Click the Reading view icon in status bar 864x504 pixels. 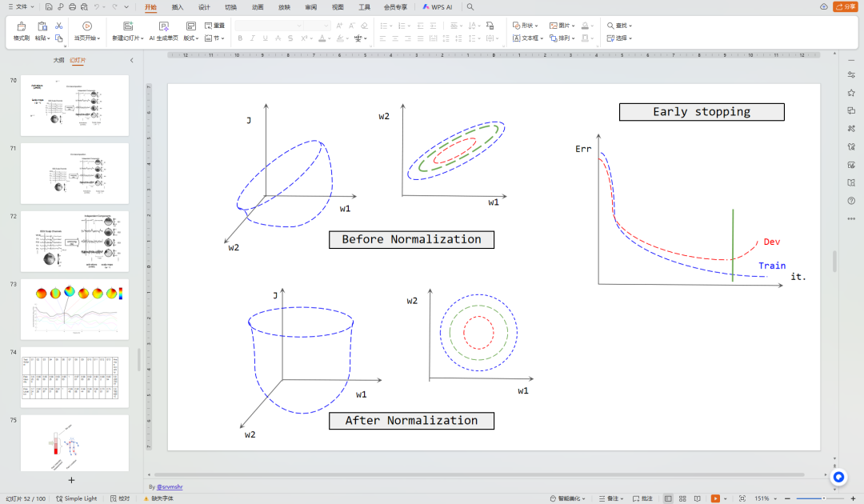[698, 498]
